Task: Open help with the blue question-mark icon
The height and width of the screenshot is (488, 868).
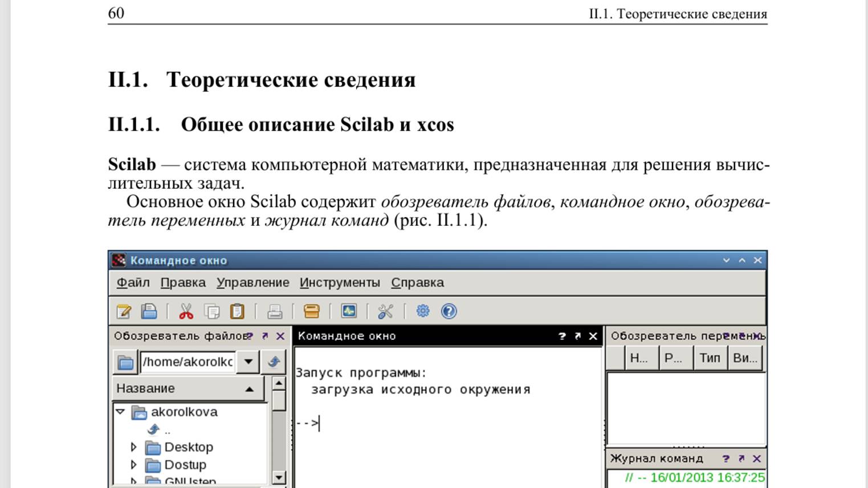Action: [x=449, y=311]
